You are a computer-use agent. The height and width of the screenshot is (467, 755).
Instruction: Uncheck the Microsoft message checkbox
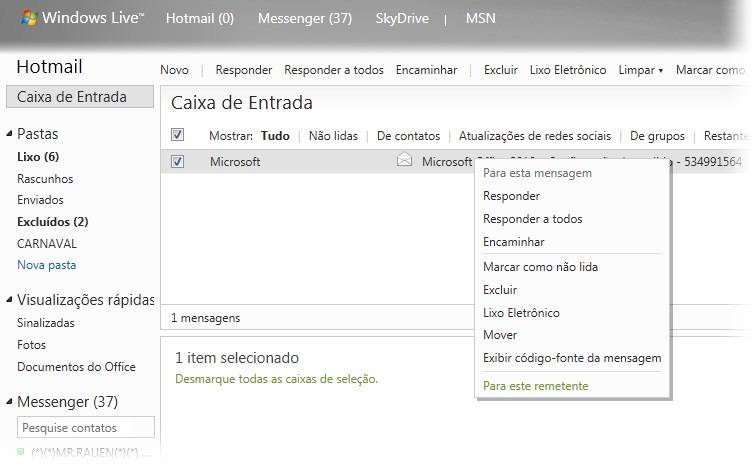tap(177, 161)
